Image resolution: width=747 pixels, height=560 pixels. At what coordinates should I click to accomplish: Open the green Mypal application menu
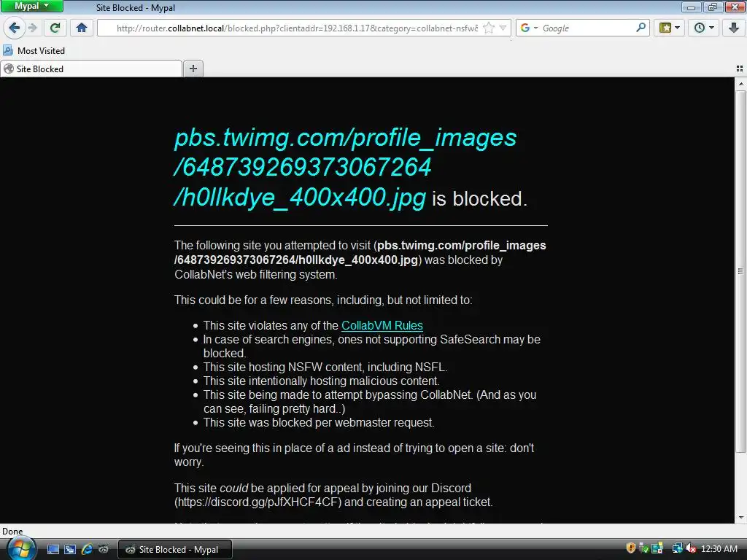coord(32,6)
